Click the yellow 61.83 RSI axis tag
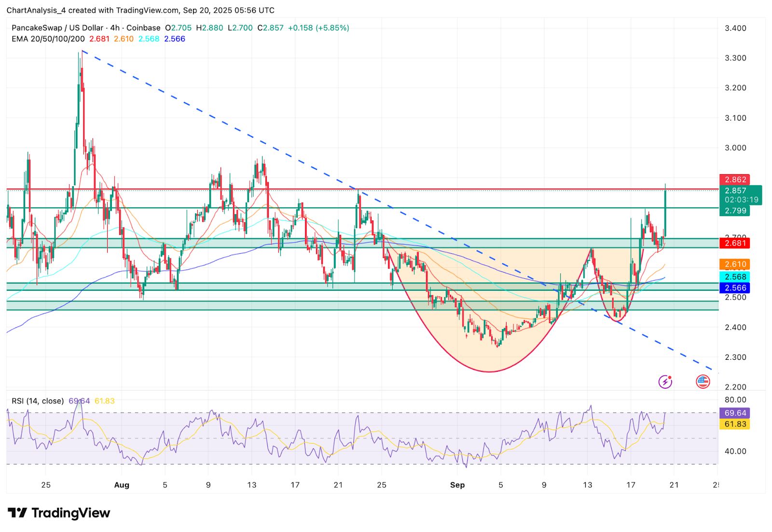Viewport: 772px width, 532px height. tap(734, 424)
